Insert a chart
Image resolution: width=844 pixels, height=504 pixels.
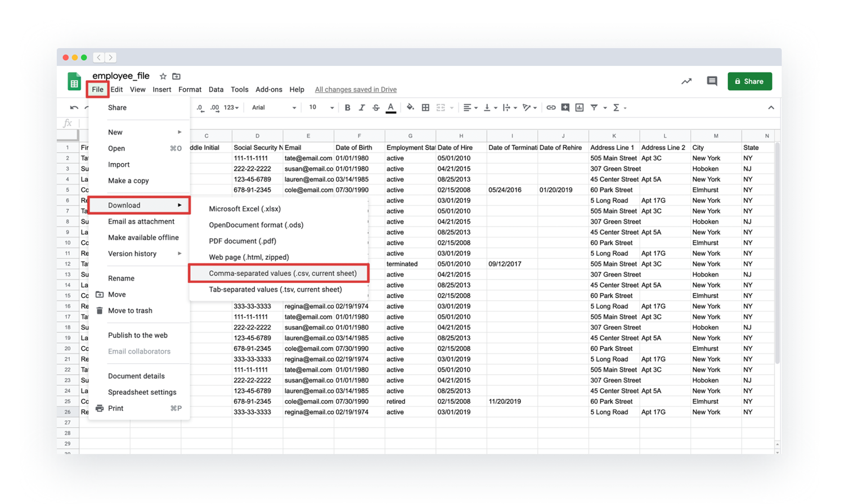pyautogui.click(x=580, y=107)
